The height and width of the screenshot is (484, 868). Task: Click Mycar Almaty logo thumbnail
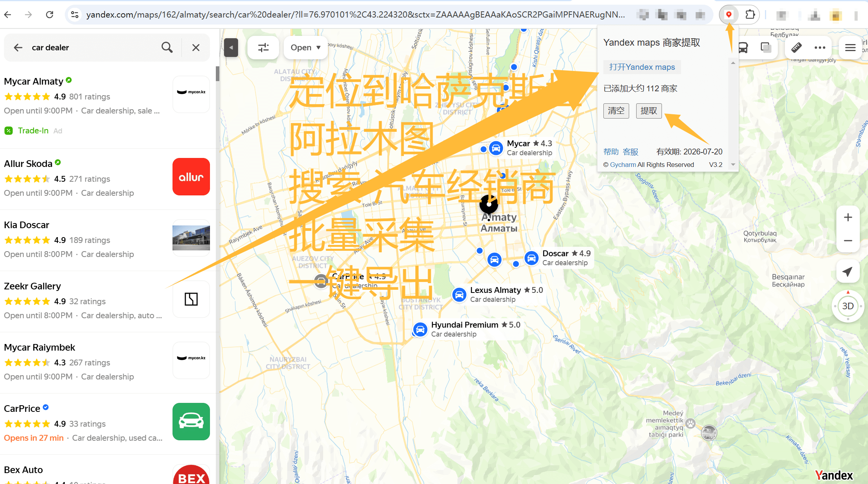point(191,94)
